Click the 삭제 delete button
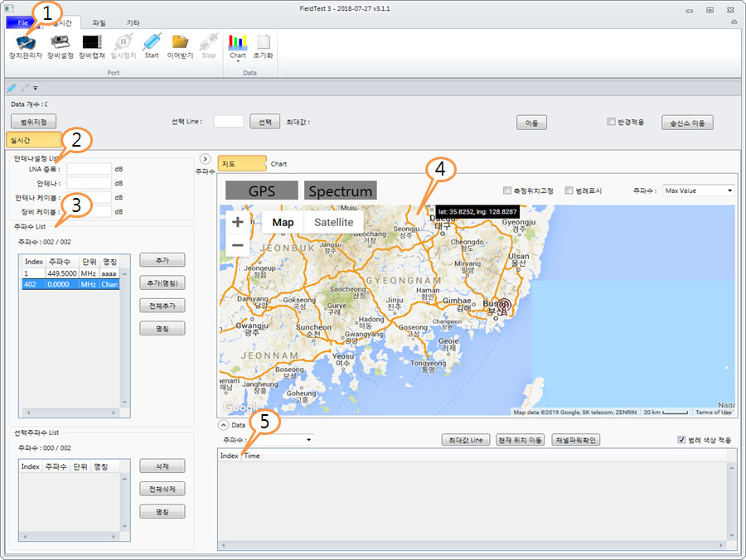 [162, 466]
